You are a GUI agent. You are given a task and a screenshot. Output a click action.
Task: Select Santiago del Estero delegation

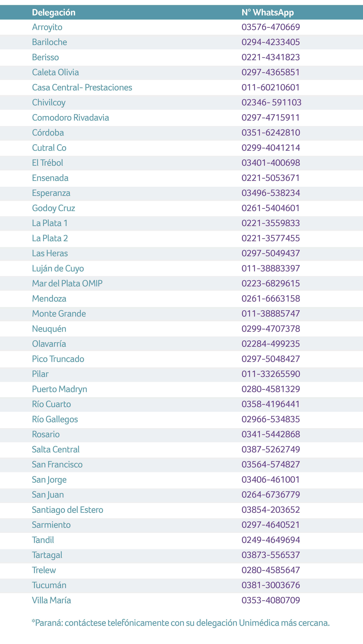pos(67,510)
